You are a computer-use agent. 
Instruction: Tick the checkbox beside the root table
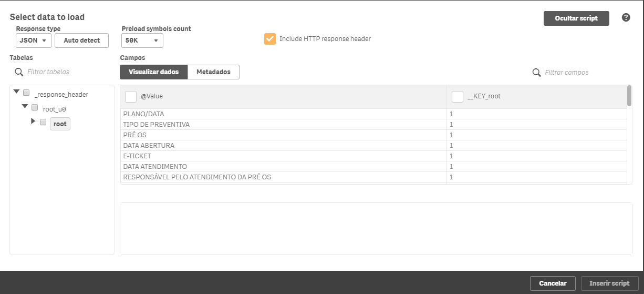[43, 122]
